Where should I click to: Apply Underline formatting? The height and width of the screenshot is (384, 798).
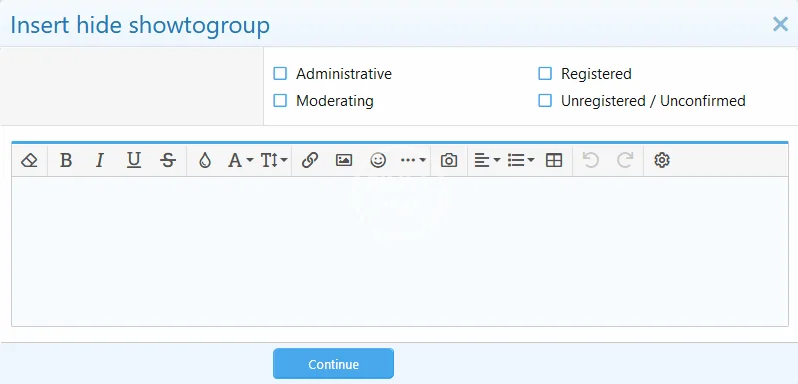click(134, 161)
